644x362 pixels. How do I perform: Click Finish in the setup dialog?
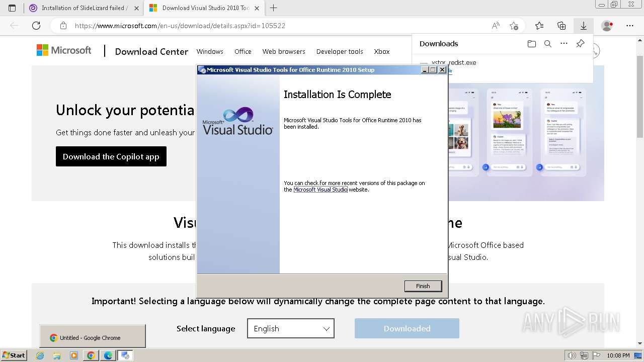tap(423, 286)
